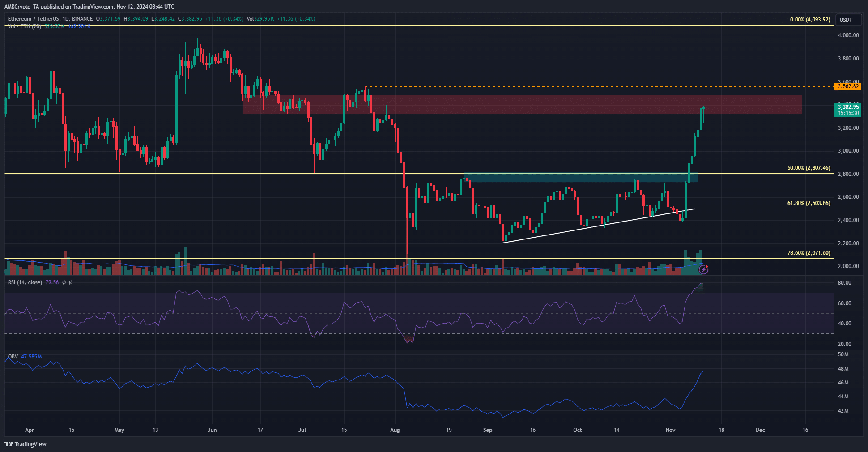Click the 3,200.00 price axis label
The height and width of the screenshot is (452, 868).
click(848, 128)
